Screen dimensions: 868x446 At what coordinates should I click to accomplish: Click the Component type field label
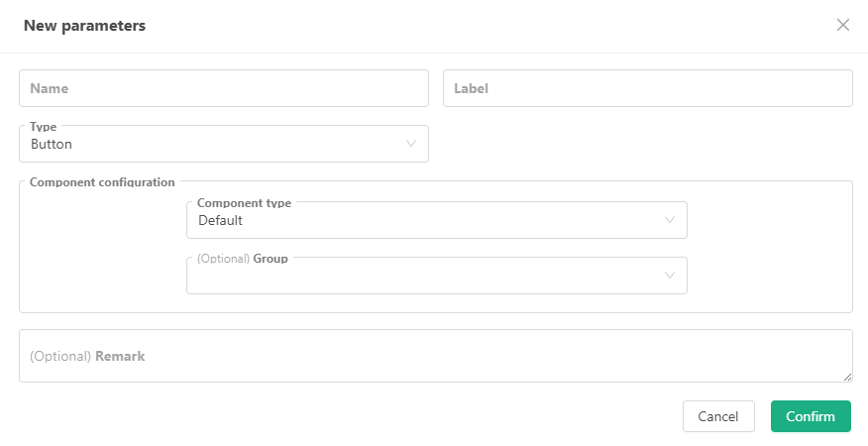click(244, 203)
